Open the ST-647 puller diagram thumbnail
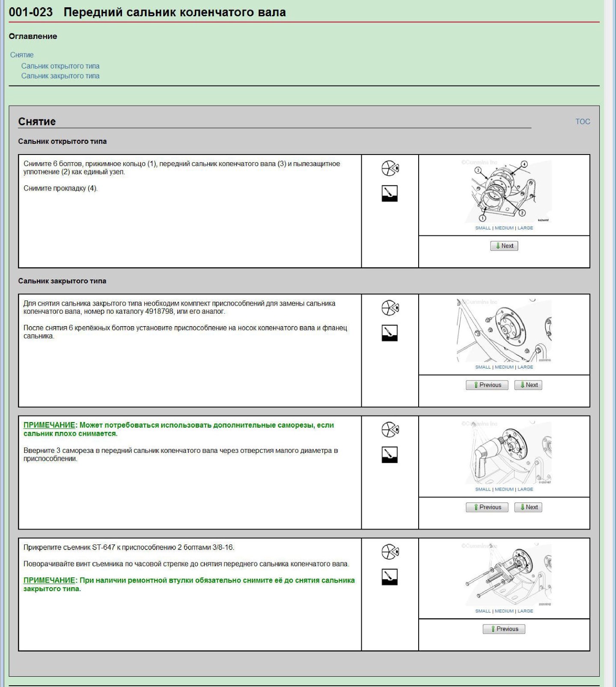Viewport: 616px width, 687px height. click(504, 574)
